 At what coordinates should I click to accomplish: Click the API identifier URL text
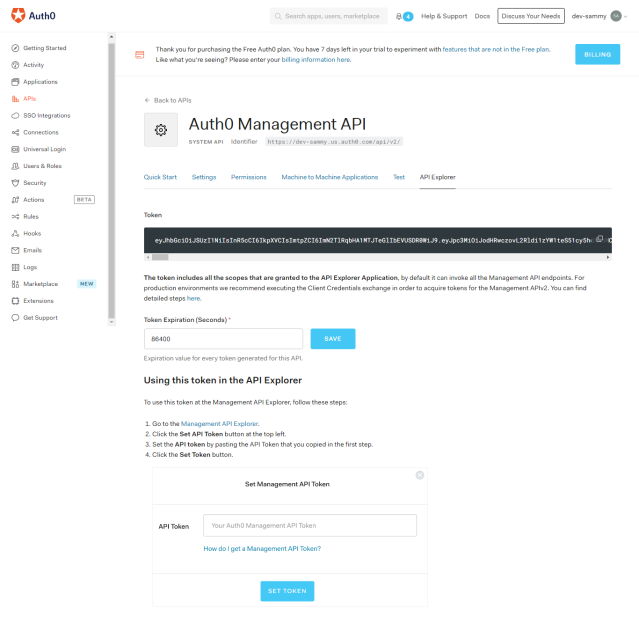(334, 142)
